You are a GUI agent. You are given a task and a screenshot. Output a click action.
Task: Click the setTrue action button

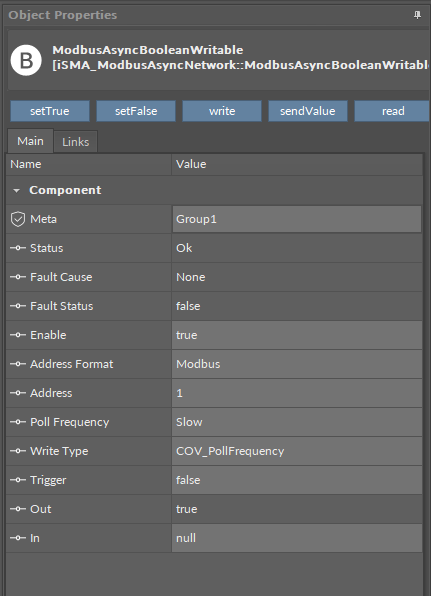pos(50,111)
